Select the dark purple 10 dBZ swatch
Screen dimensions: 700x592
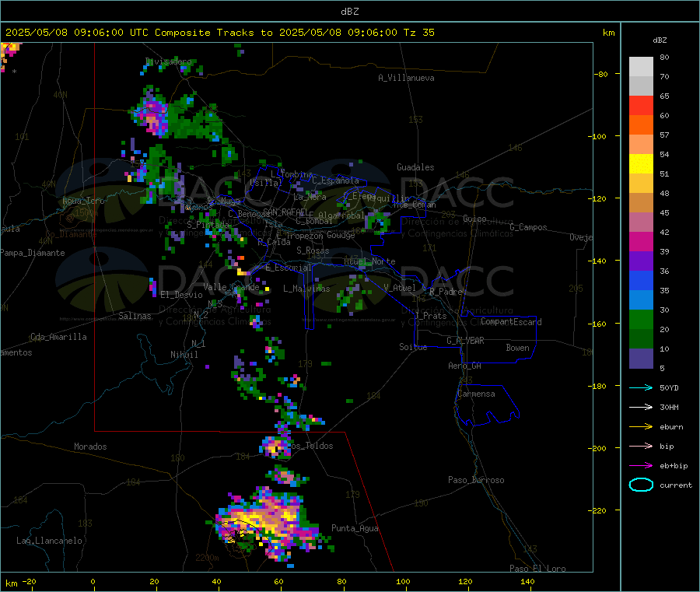point(641,359)
